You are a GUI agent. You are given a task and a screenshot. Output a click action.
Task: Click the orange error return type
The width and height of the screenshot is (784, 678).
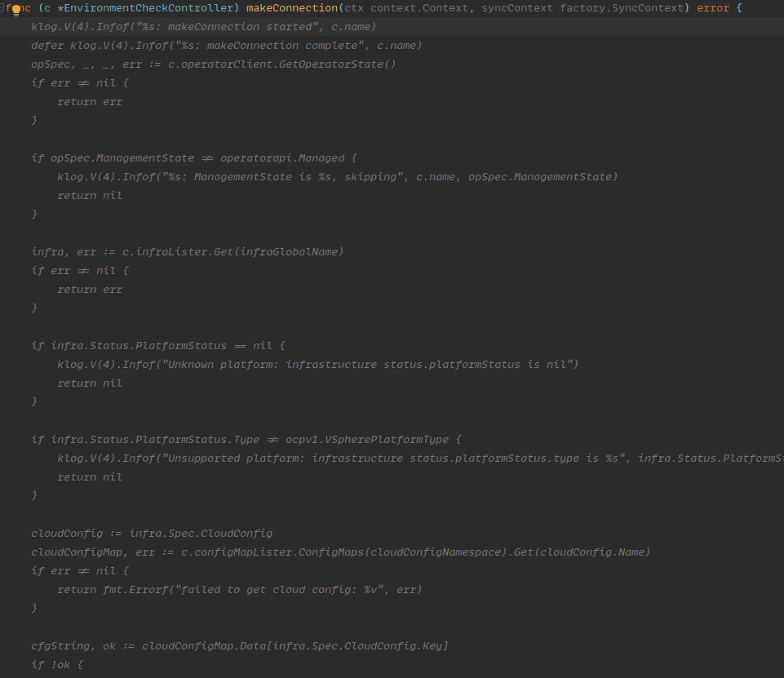point(712,8)
